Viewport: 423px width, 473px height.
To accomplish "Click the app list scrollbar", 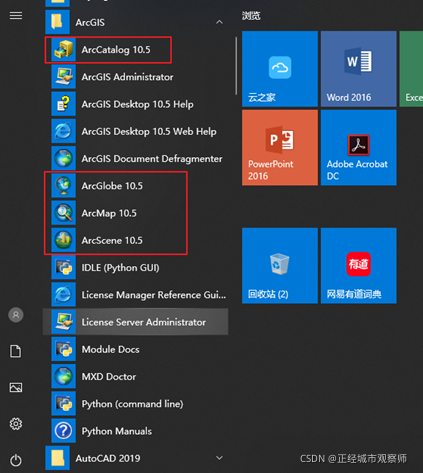I will tap(236, 66).
